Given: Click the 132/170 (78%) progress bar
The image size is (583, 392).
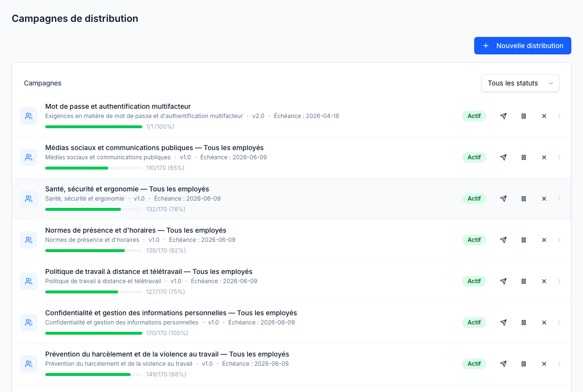Looking at the screenshot, I should (94, 209).
